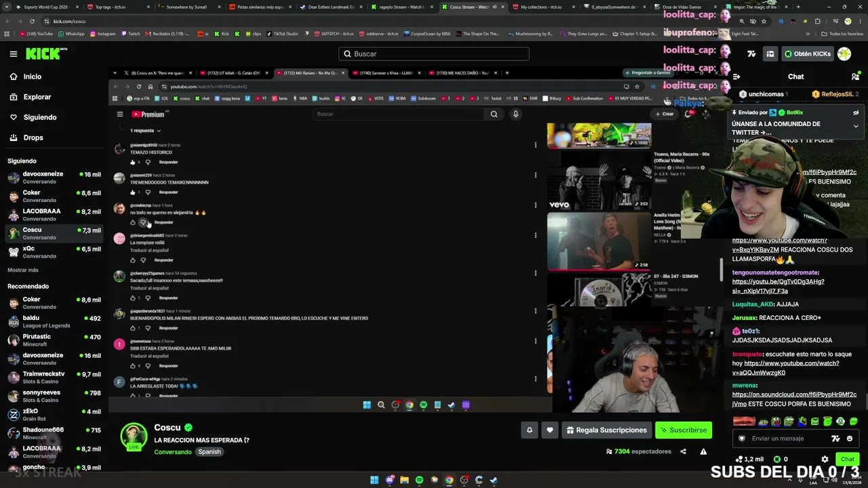
Task: Open Spotify from the Windows taskbar
Action: point(419,480)
